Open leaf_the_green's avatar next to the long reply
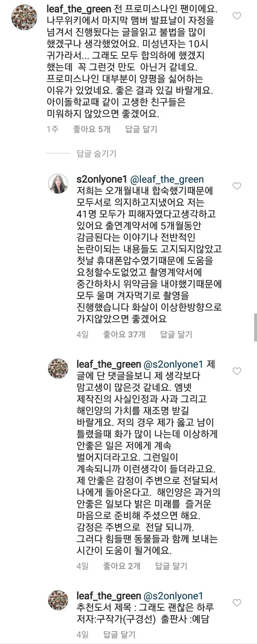 pyautogui.click(x=58, y=369)
